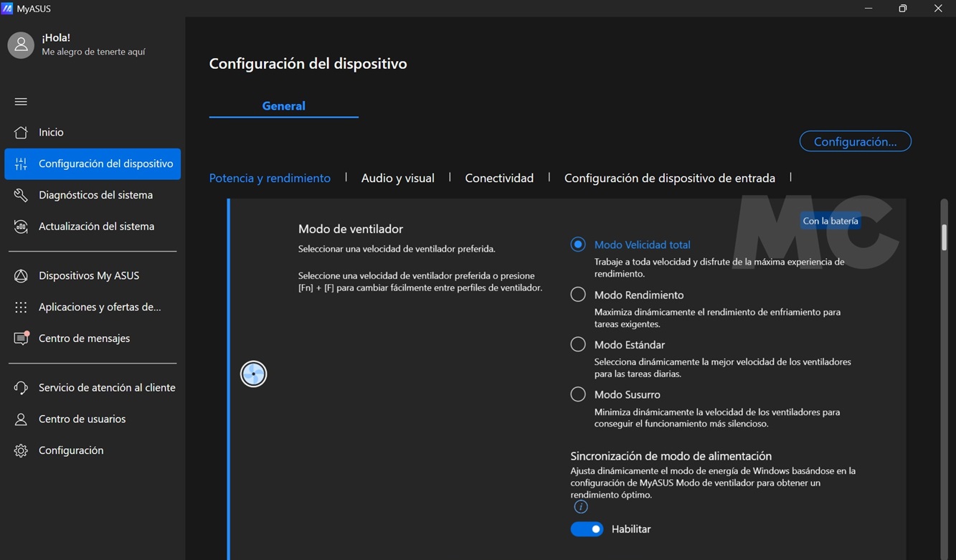Viewport: 956px width, 560px height.
Task: Select Modo Rendimiento fan option
Action: (578, 295)
